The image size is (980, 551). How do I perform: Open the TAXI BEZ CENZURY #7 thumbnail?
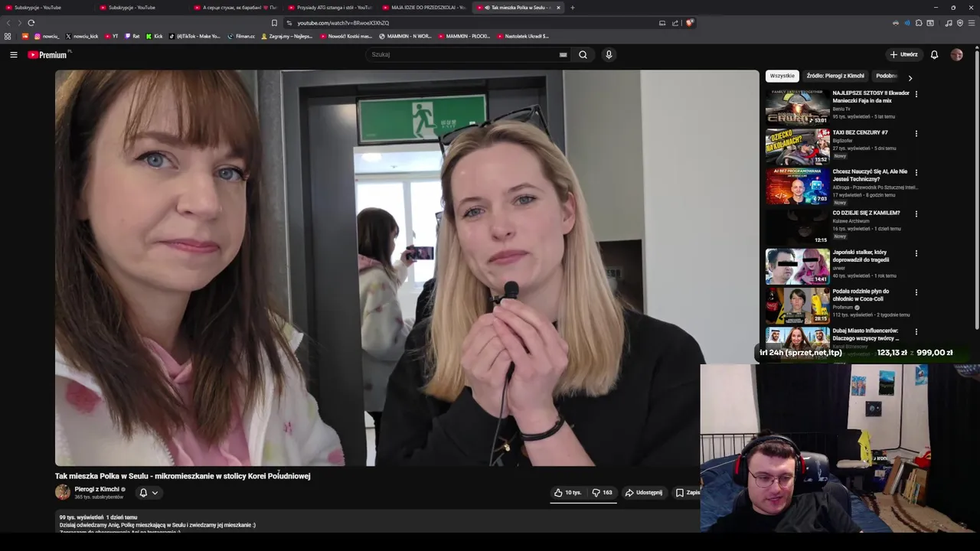tap(797, 146)
